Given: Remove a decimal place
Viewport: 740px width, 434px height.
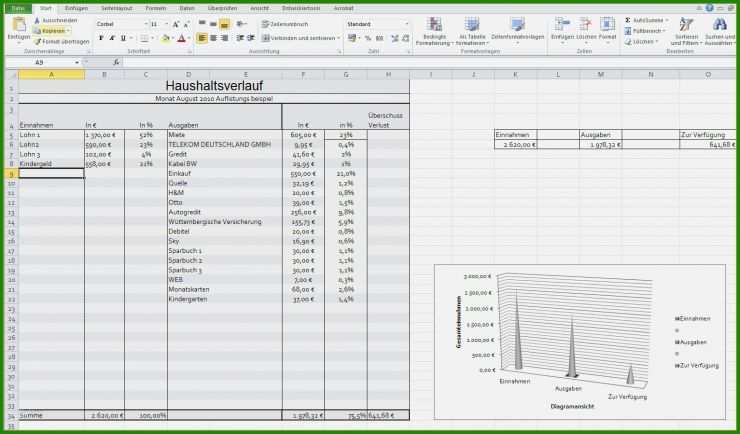Looking at the screenshot, I should (x=406, y=38).
